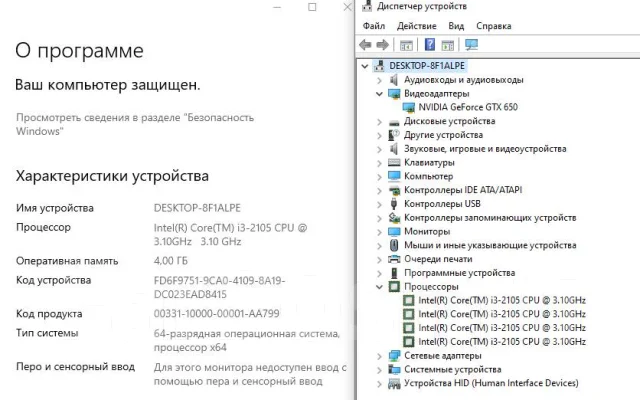Click the Контроллеры USB plug icon
This screenshot has width=640, height=400.
[394, 204]
